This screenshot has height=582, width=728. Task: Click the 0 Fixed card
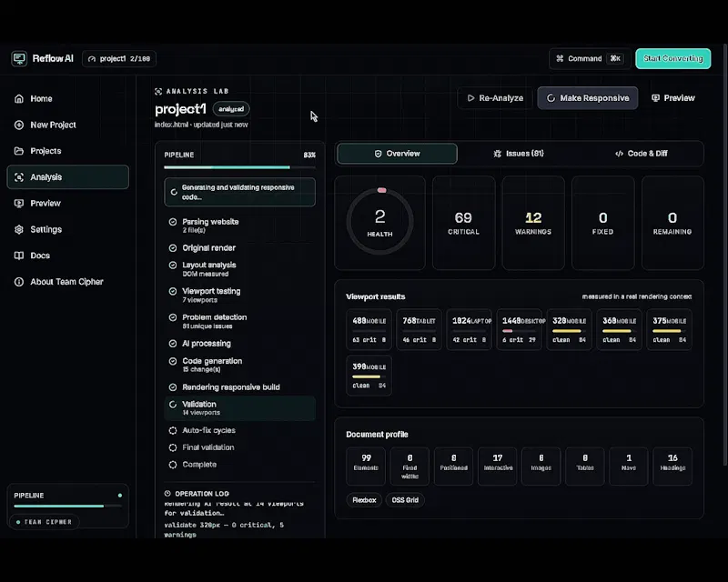[602, 223]
